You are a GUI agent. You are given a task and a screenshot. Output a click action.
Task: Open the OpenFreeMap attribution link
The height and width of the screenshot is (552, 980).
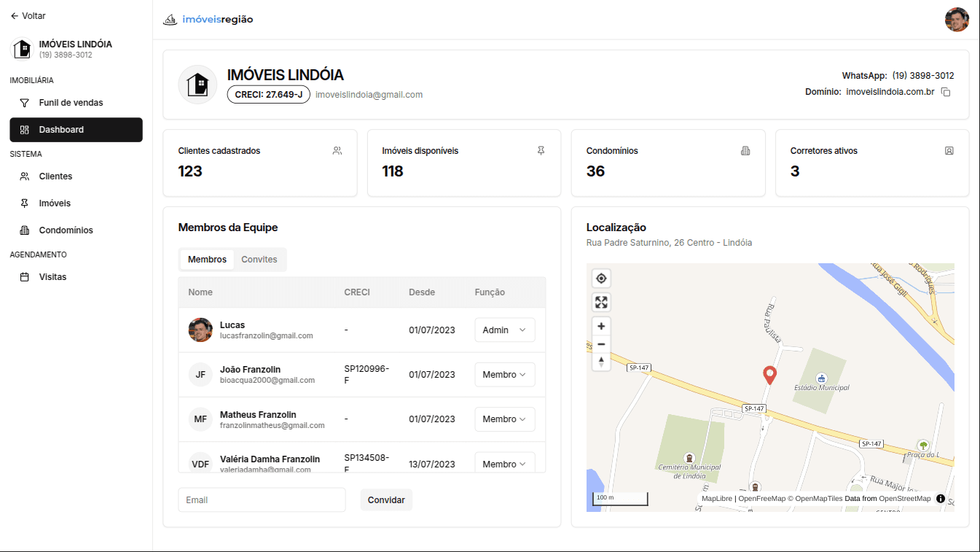(x=762, y=499)
